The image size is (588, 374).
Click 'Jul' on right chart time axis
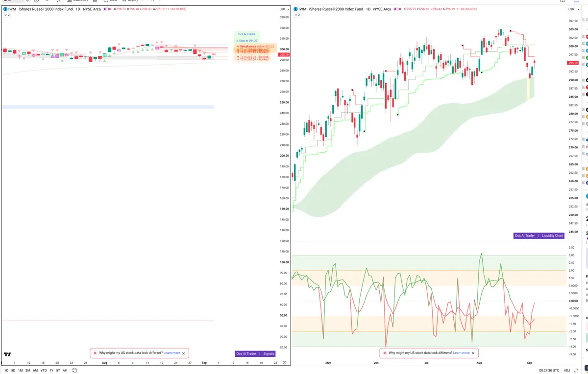(x=426, y=363)
